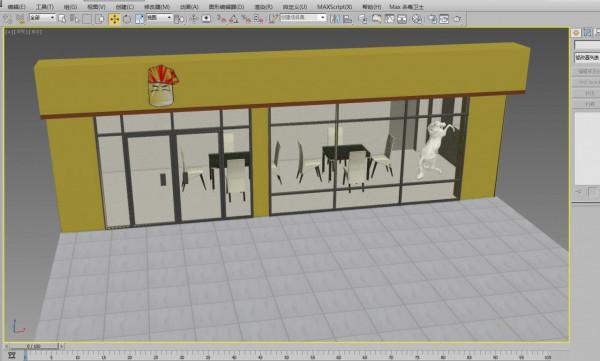Select the Select Object tool
The height and width of the screenshot is (361, 600).
tap(62, 18)
